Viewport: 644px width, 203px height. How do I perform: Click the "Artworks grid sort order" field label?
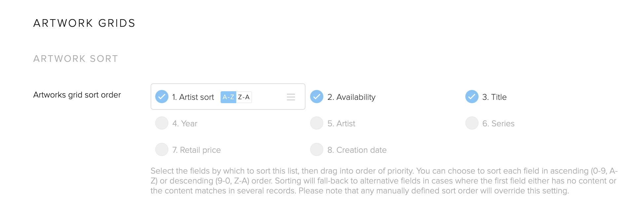point(77,95)
